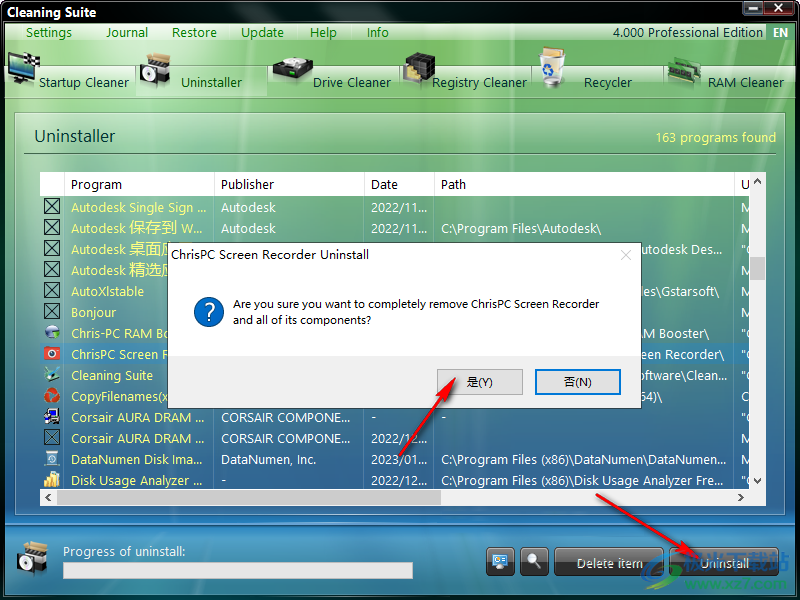The image size is (800, 600).
Task: Click the Cleaning Suite row icon
Action: [52, 374]
